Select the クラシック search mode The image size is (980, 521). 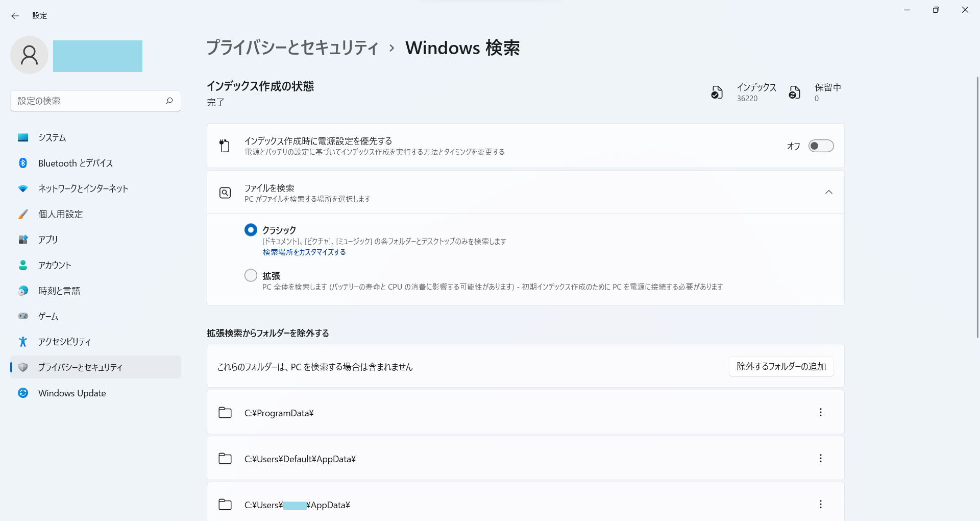(251, 229)
